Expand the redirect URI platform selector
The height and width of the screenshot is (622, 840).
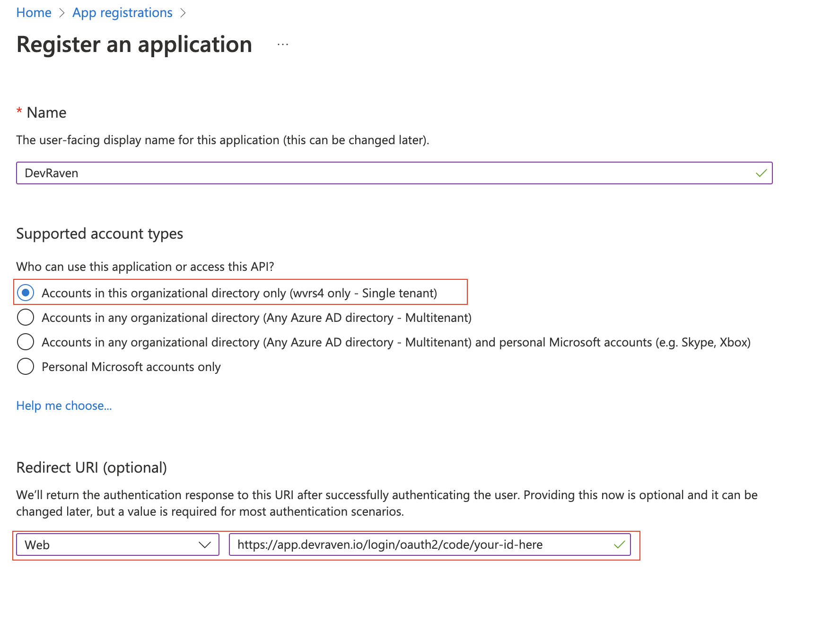(x=116, y=544)
